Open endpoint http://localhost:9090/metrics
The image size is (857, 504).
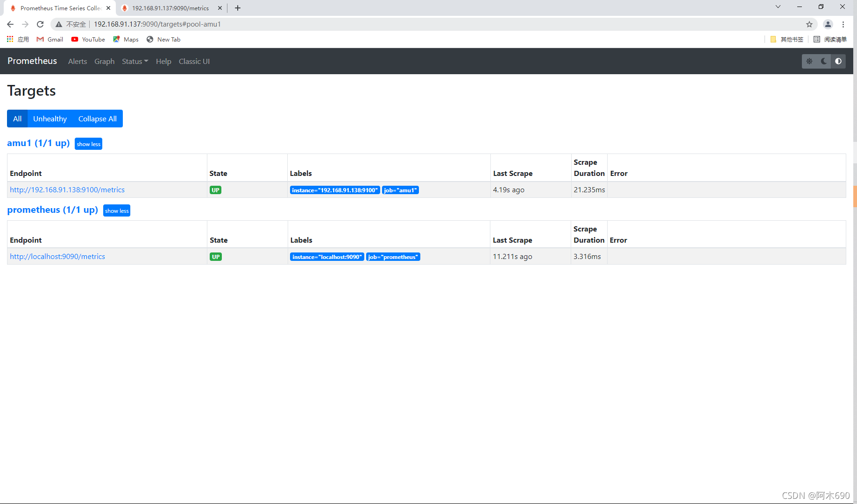57,257
